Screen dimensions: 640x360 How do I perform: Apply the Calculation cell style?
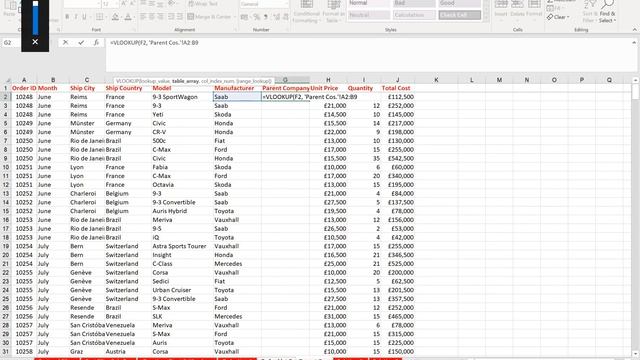coord(414,15)
